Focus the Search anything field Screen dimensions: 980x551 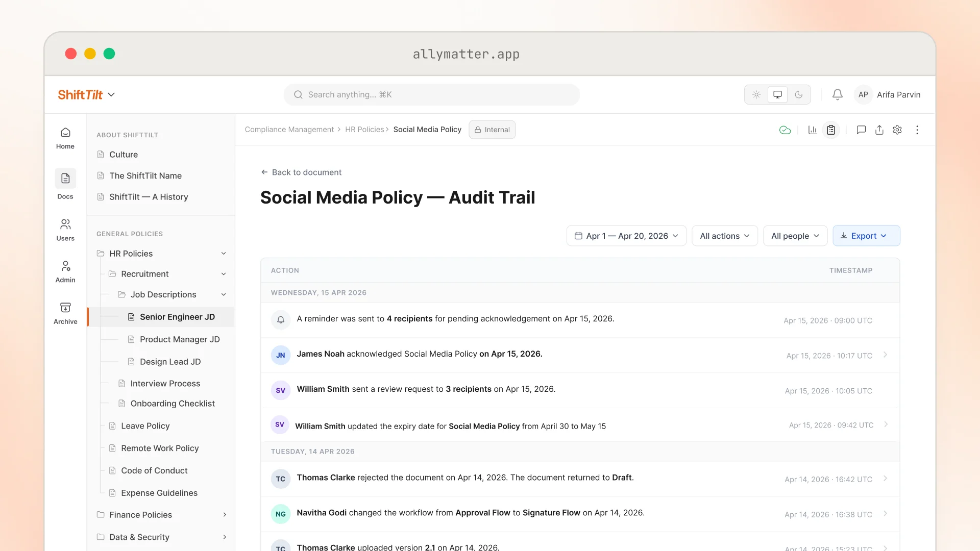coord(432,94)
